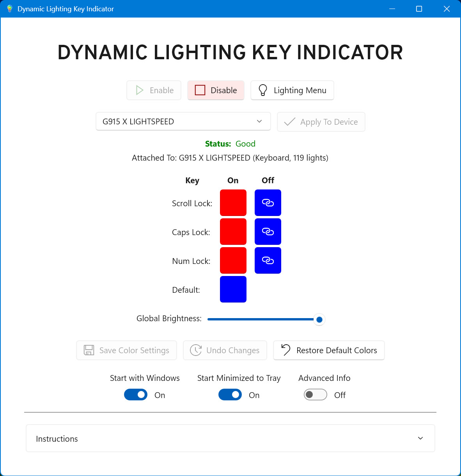Click the Caps Lock off-color link icon
This screenshot has height=476, width=461.
click(x=268, y=232)
